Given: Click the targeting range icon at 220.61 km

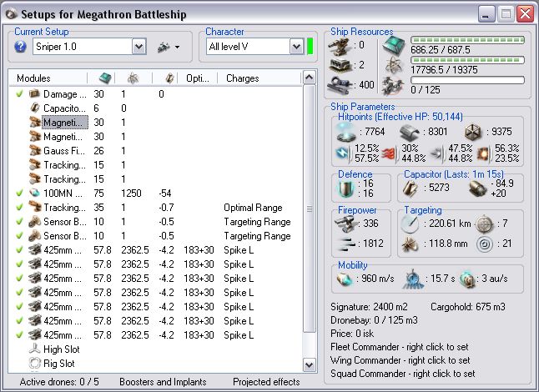Looking at the screenshot, I should (x=411, y=224).
